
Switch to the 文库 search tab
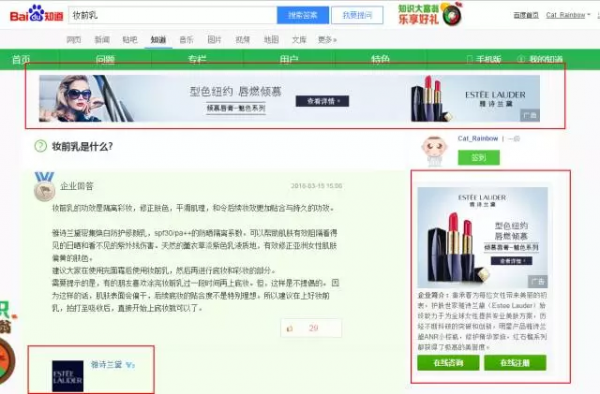(299, 39)
